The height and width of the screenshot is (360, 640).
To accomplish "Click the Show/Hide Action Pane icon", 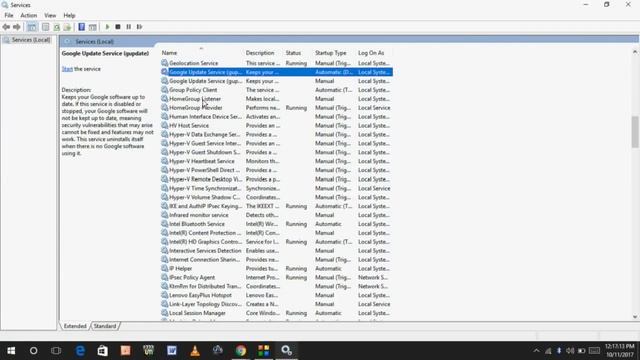I will click(x=93, y=27).
